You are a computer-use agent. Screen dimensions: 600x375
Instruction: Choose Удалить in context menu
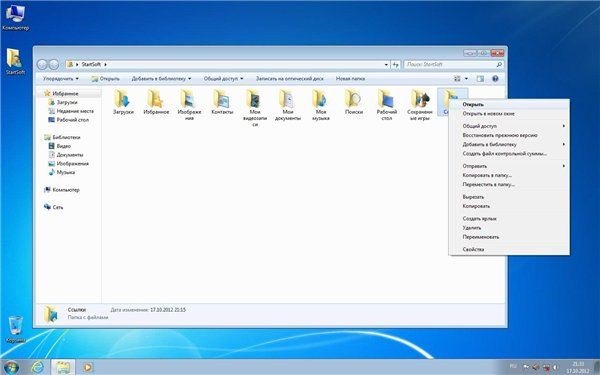click(x=509, y=228)
